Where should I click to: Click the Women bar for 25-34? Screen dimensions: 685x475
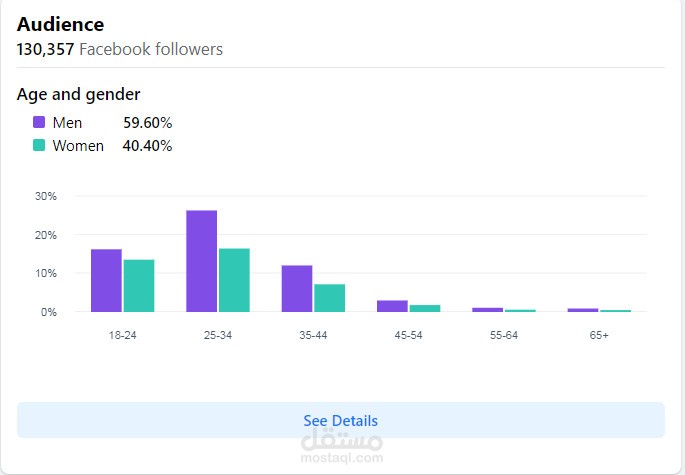(234, 280)
